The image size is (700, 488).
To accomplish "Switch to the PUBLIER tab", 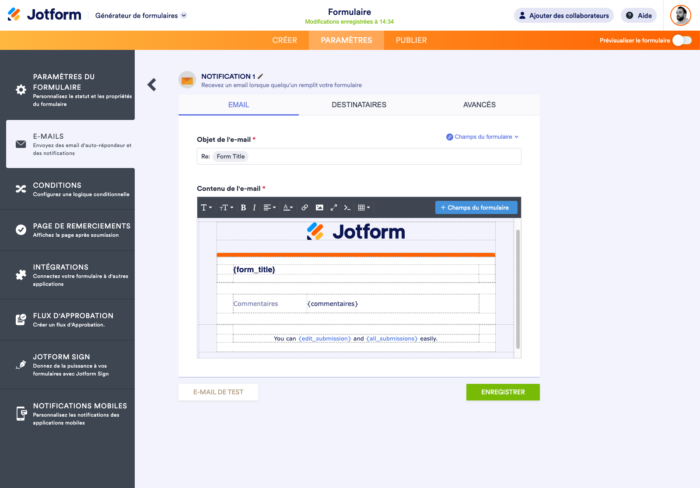I will [411, 40].
